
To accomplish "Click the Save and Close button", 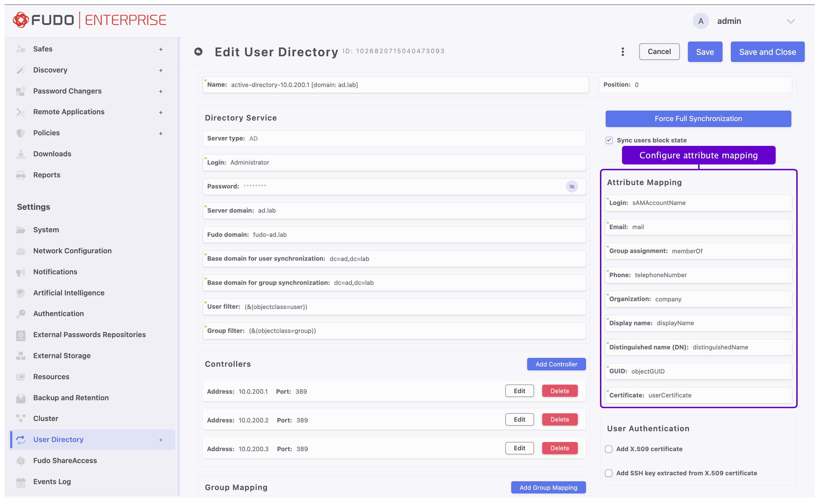I will point(767,52).
